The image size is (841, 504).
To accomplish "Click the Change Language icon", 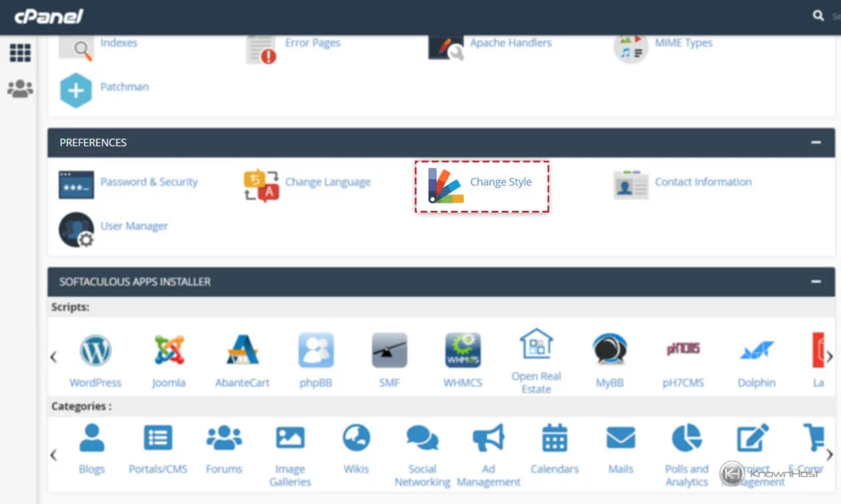I will click(261, 186).
